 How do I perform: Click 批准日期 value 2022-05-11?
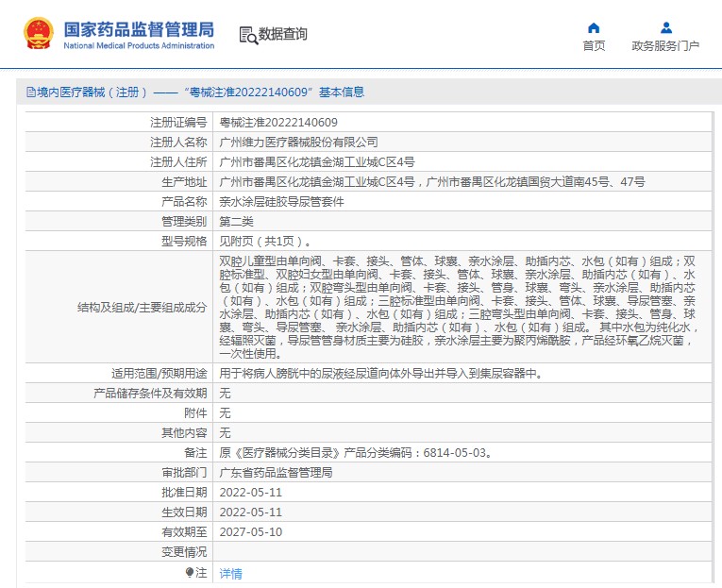pos(250,493)
